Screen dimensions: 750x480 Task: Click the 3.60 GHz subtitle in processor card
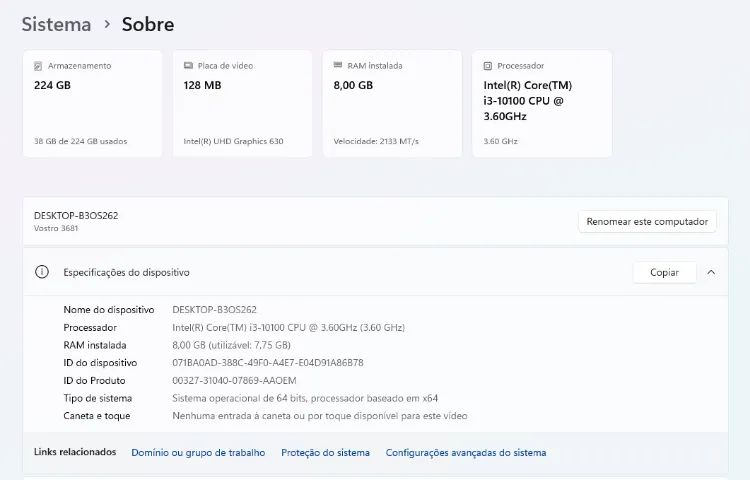click(500, 142)
